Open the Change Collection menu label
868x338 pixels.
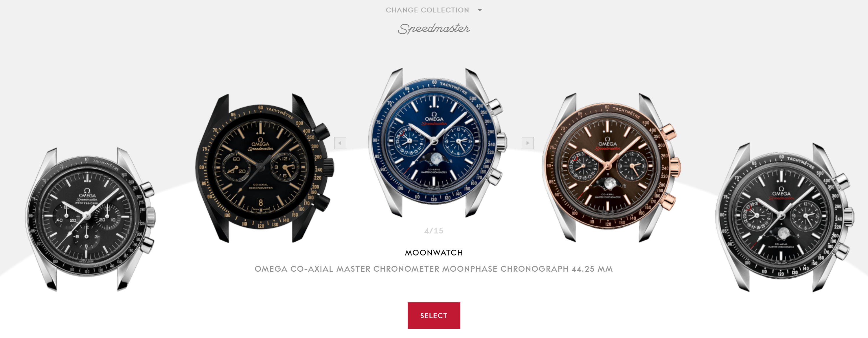pyautogui.click(x=427, y=10)
